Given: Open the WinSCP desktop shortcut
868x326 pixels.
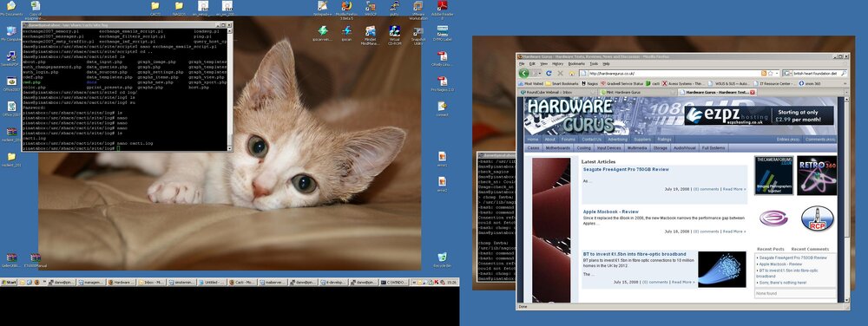Looking at the screenshot, I should coord(371,9).
